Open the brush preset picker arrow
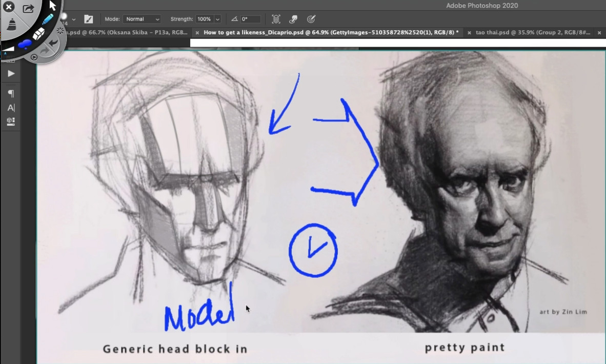606x364 pixels. [73, 19]
